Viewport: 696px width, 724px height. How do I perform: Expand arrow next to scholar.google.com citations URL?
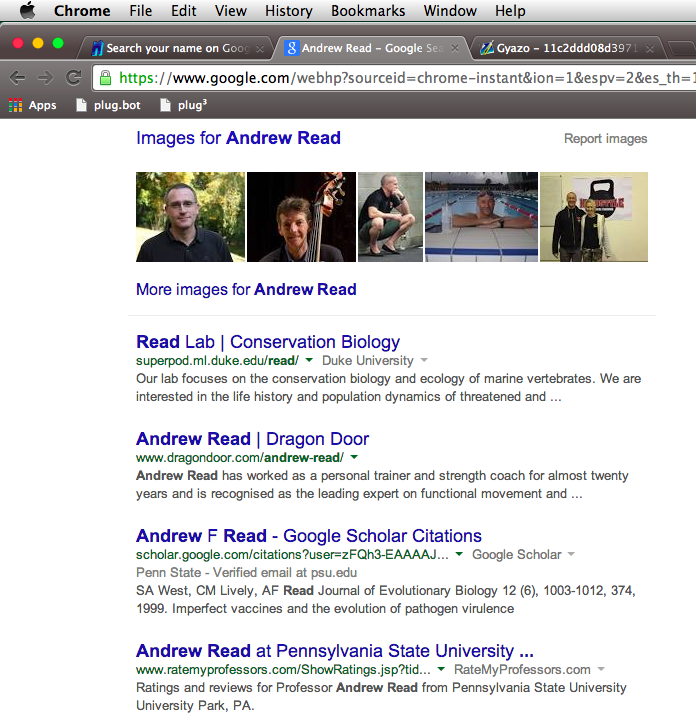[x=459, y=554]
